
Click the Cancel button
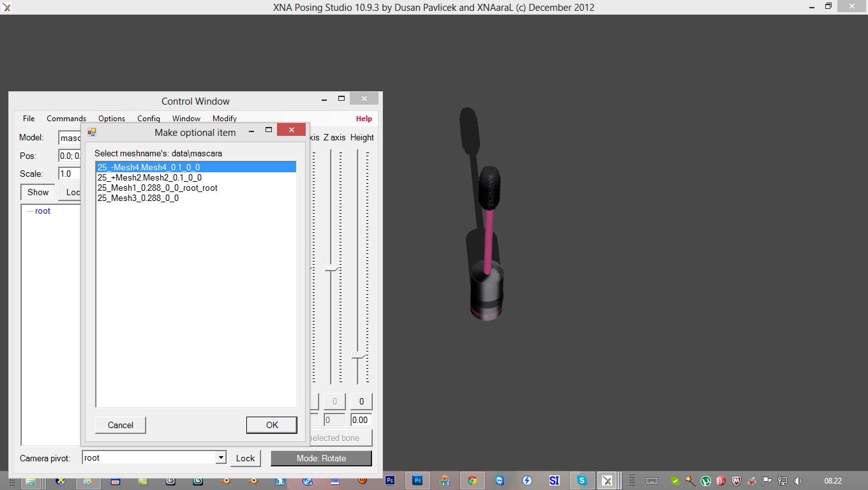pos(121,425)
